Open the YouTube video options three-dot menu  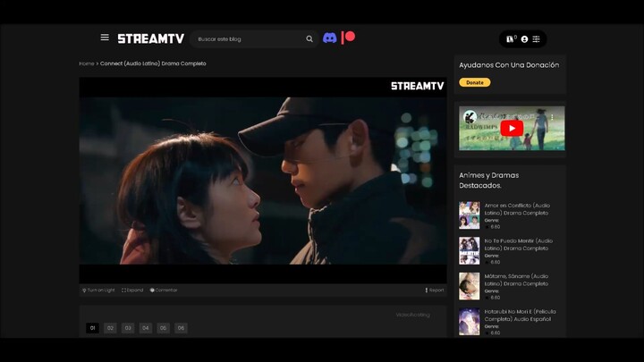(x=553, y=117)
